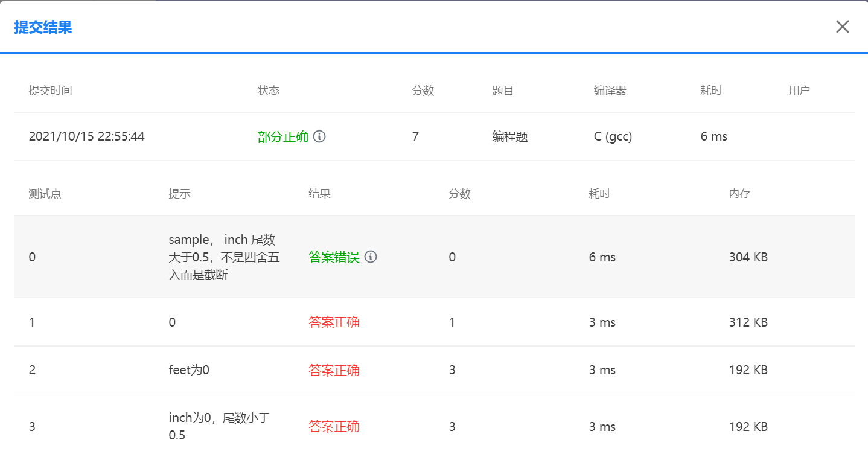Click the C (gcc) compiler cell
Viewport: 868px width, 457px height.
613,136
